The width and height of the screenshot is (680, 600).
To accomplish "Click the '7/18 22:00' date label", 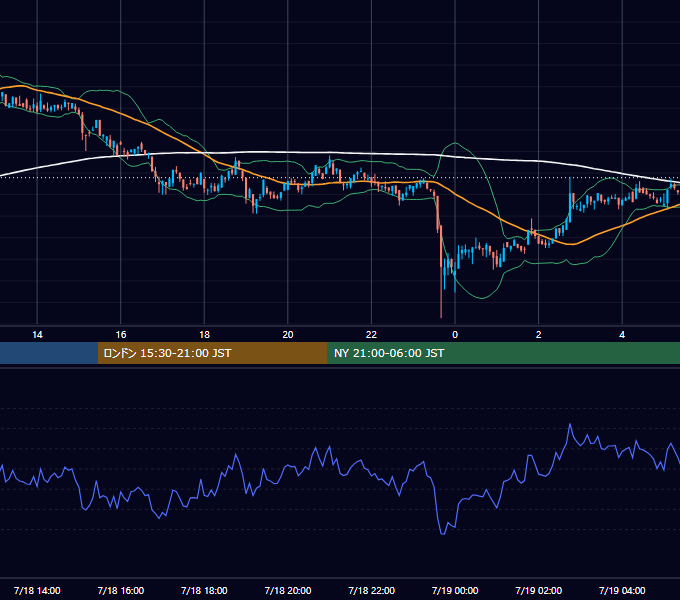I will (x=371, y=590).
